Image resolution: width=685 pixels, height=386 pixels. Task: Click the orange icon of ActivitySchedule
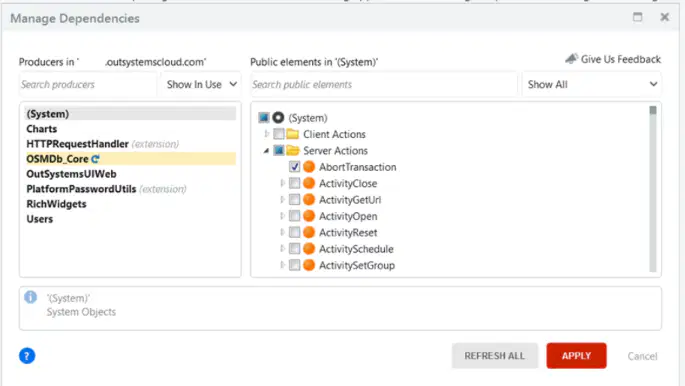coord(309,248)
